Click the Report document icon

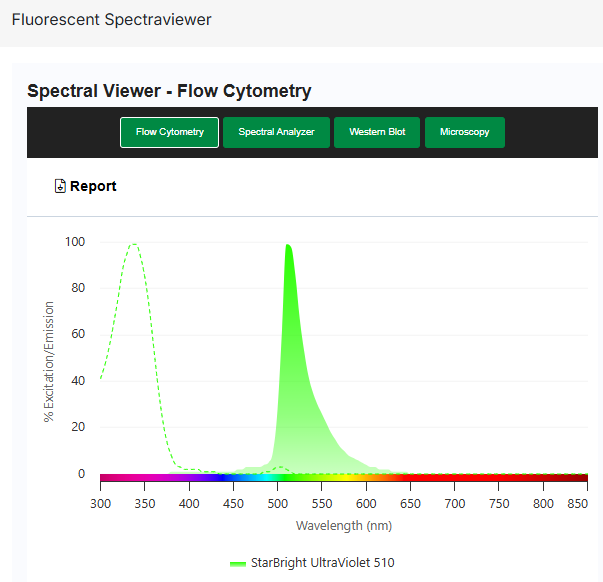60,186
